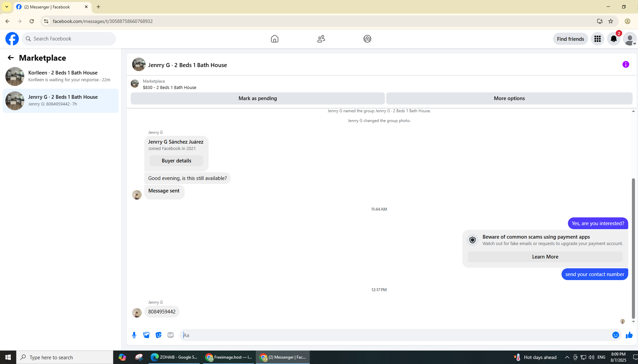The width and height of the screenshot is (638, 364).
Task: Bookmark this page with the star
Action: [x=611, y=21]
